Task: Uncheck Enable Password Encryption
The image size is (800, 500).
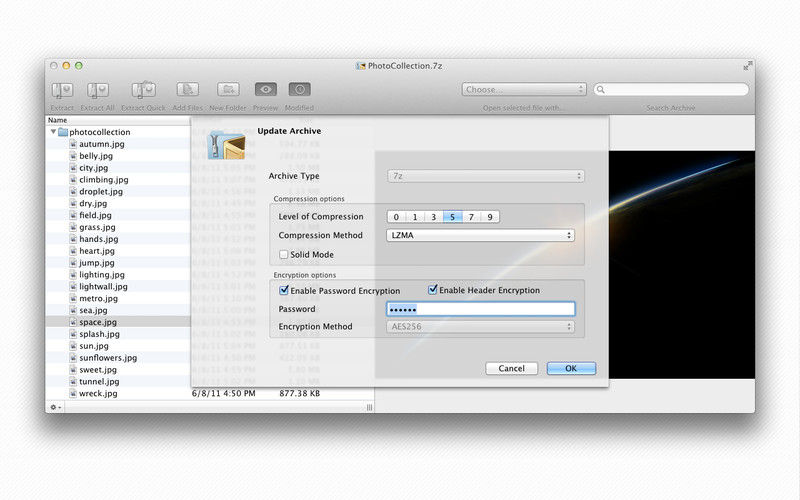Action: (284, 290)
